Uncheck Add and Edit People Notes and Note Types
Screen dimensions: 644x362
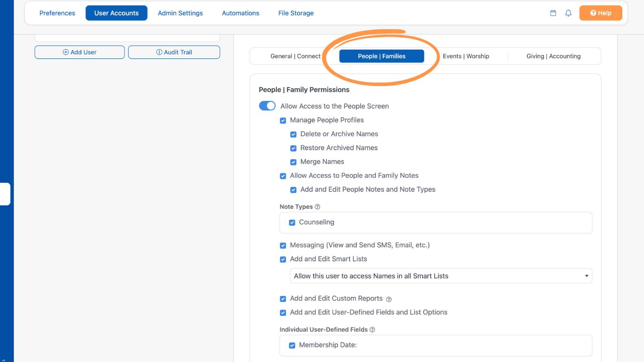[x=293, y=190]
